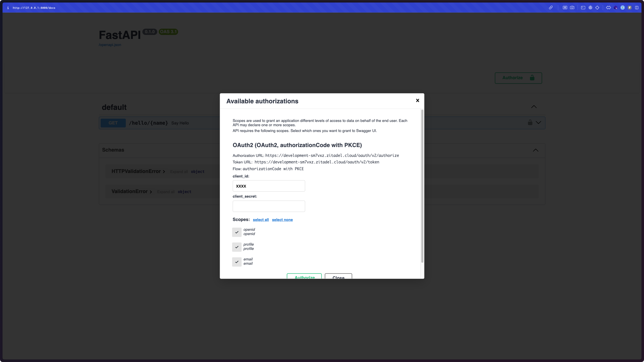The image size is (644, 362).
Task: Click the purple layered extension icon
Action: [x=616, y=8]
